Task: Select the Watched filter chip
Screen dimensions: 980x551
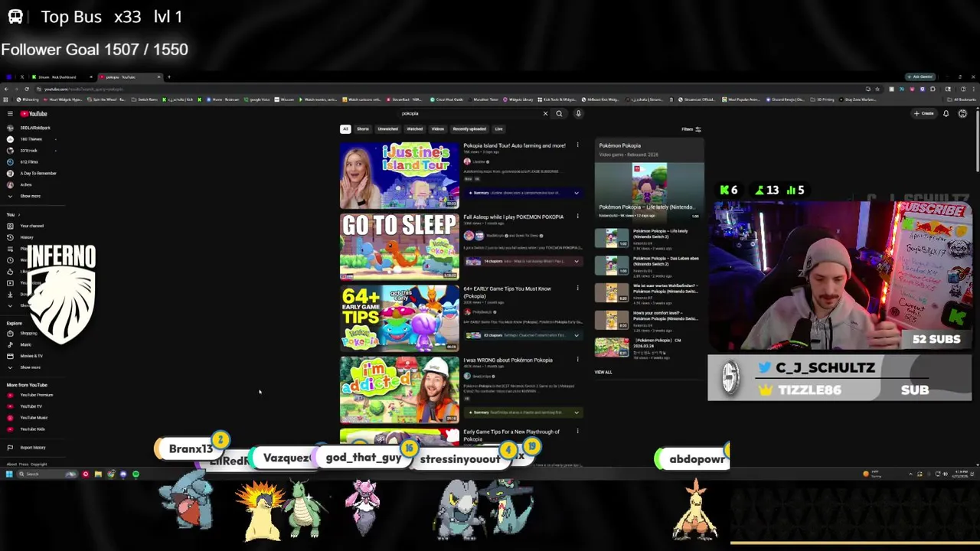Action: [414, 129]
